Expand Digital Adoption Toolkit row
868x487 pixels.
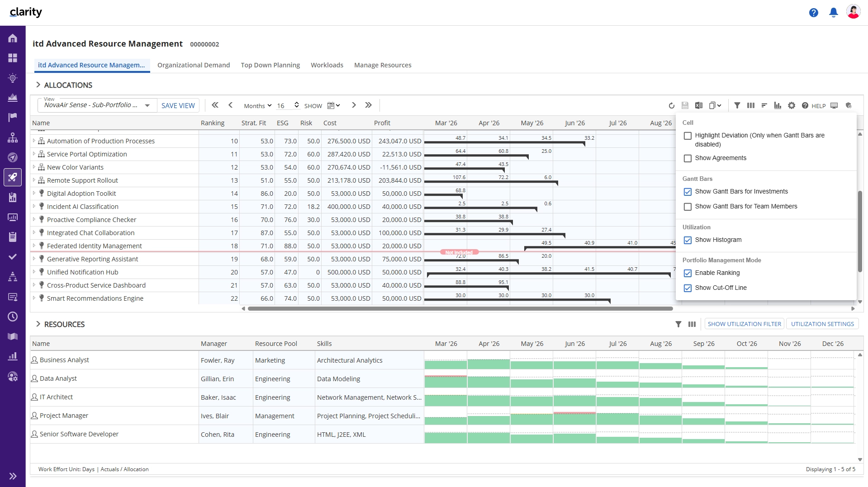click(x=34, y=193)
